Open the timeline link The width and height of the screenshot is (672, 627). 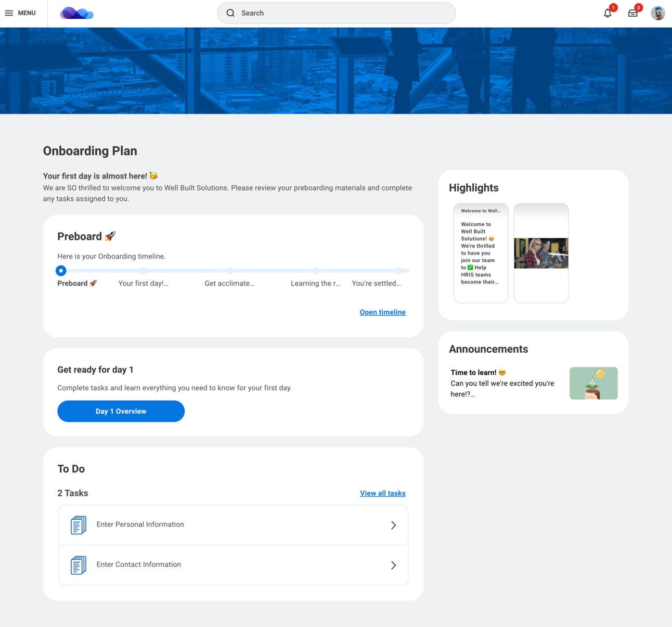[x=383, y=312]
